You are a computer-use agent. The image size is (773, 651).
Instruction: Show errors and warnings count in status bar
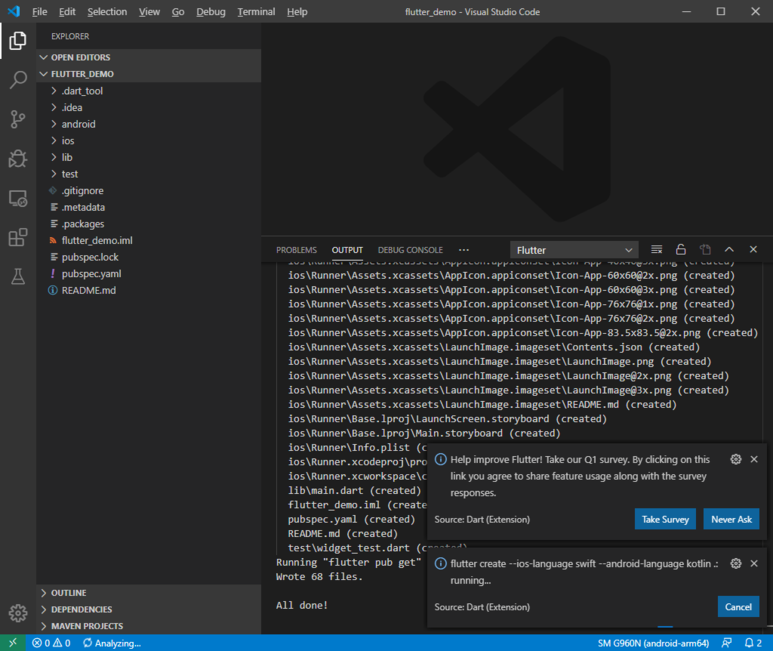51,643
